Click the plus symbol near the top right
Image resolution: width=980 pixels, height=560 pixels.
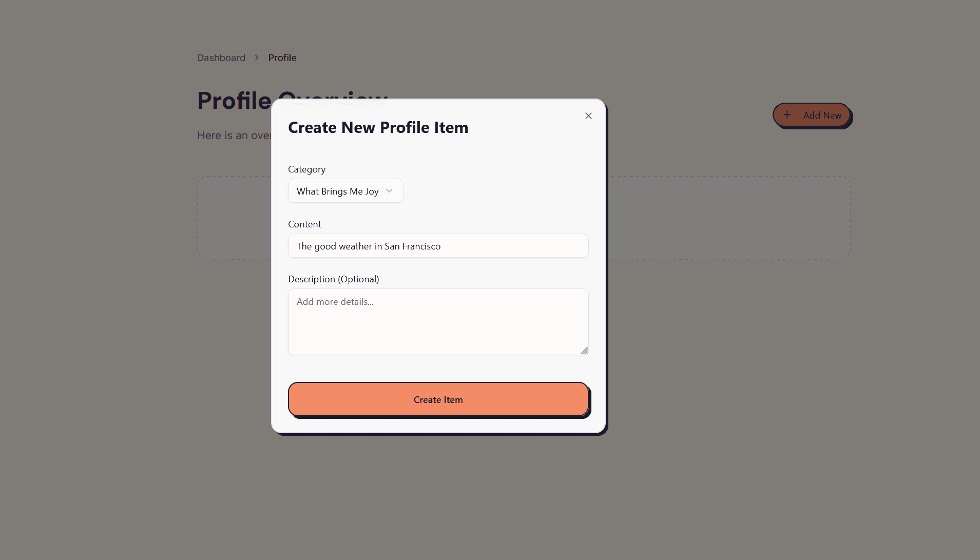pyautogui.click(x=788, y=115)
